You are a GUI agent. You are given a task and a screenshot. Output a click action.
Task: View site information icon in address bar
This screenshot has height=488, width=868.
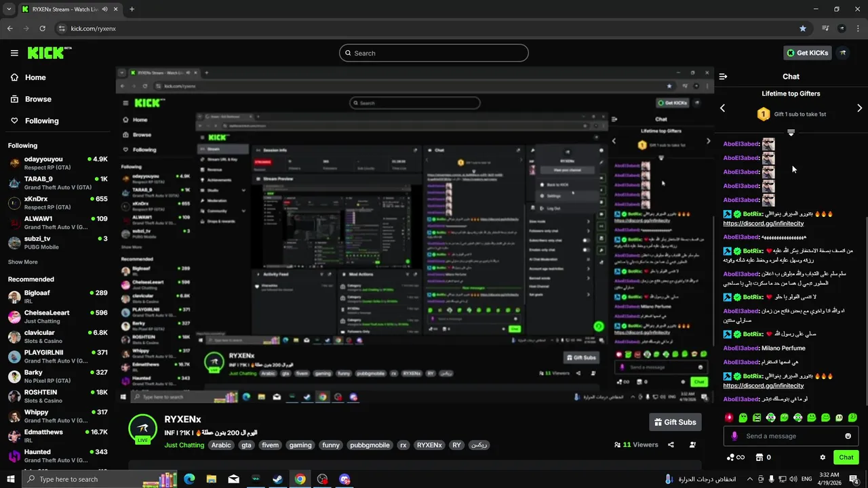tap(62, 28)
